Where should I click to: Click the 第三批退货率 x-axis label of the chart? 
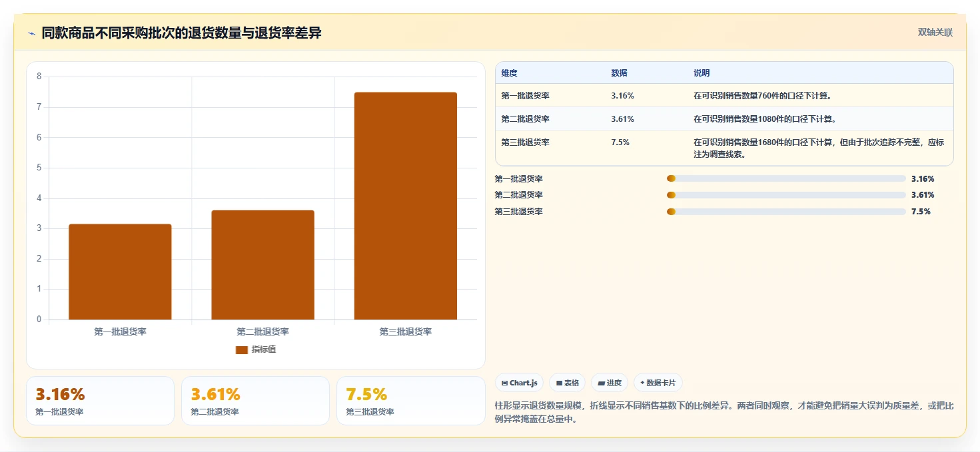click(406, 332)
